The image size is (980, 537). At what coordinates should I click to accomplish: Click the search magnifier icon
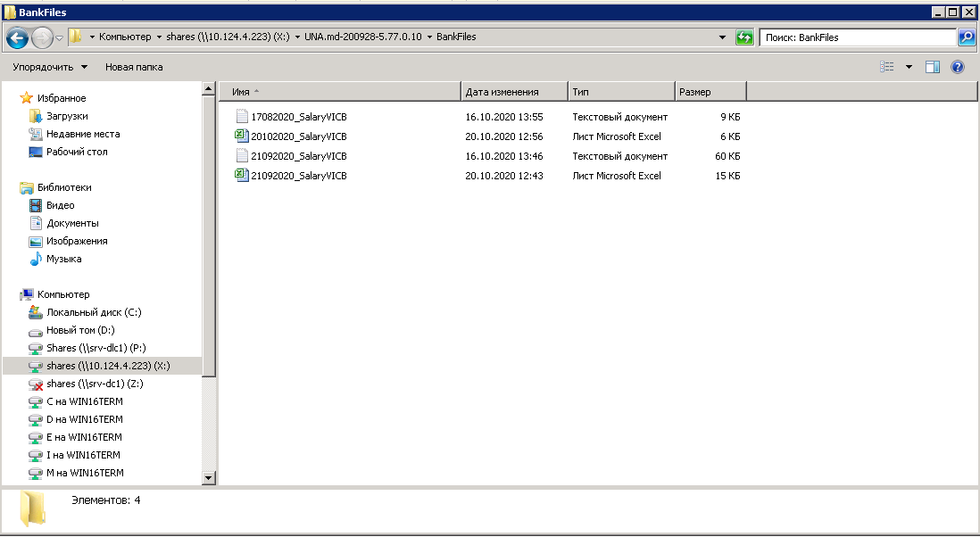967,37
